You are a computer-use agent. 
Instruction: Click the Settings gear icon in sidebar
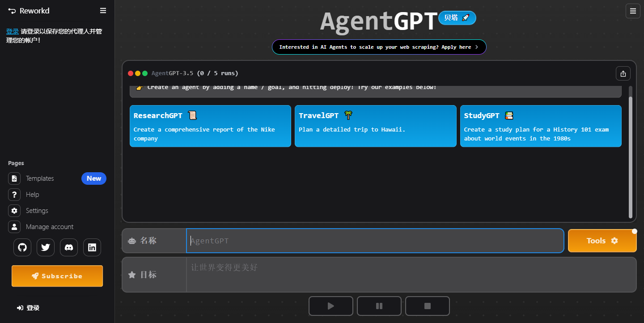pyautogui.click(x=14, y=211)
